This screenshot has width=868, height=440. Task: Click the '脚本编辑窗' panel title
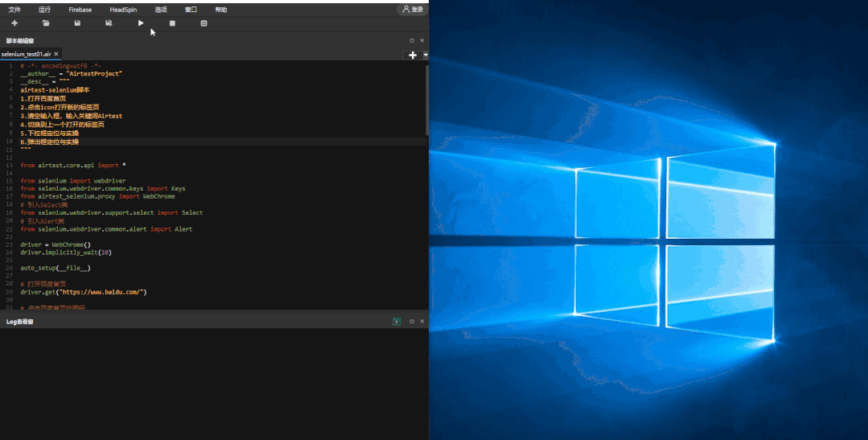20,40
